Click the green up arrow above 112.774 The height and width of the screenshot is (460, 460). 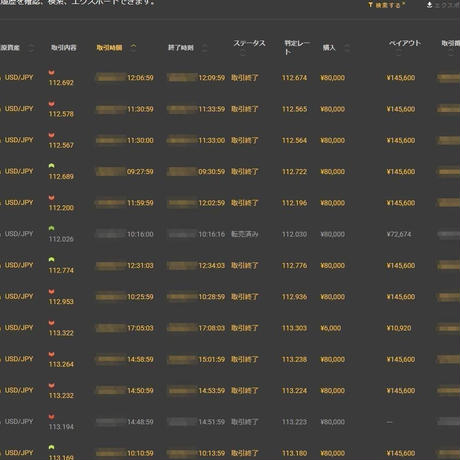pyautogui.click(x=51, y=259)
